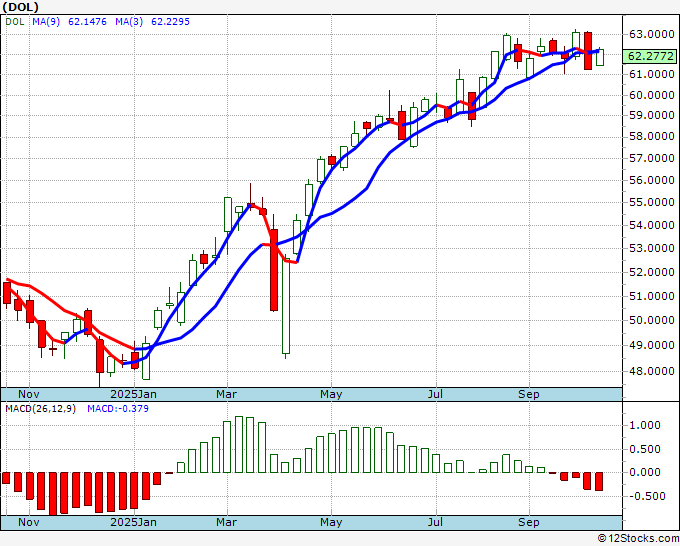
Task: Click the last red MACD histogram bar
Action: tap(599, 482)
